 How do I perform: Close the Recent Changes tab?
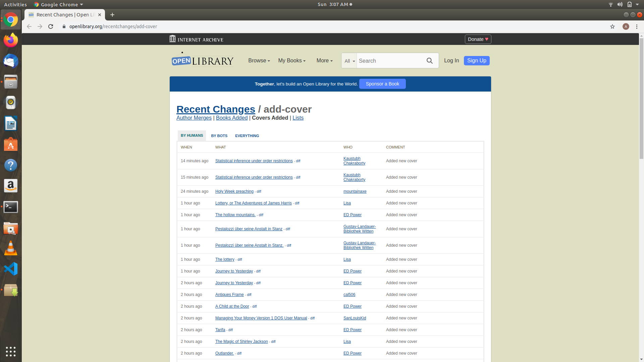[100, 15]
